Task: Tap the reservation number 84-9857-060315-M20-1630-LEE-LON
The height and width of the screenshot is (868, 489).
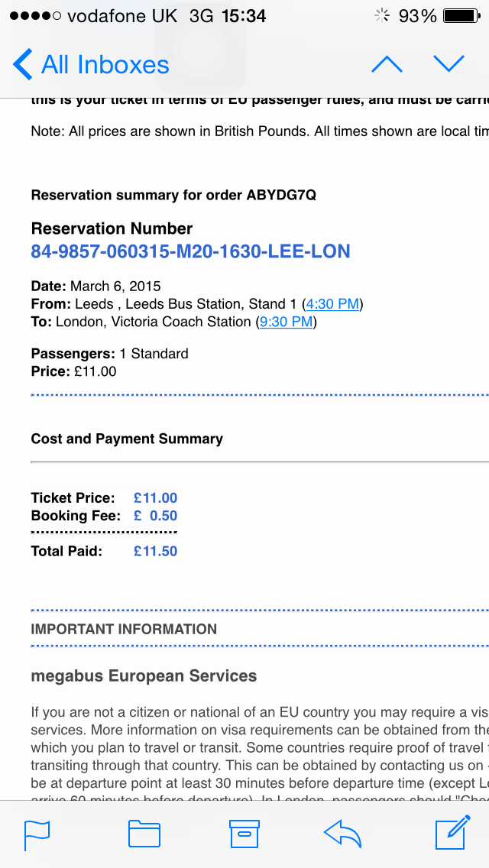Action: [x=190, y=251]
